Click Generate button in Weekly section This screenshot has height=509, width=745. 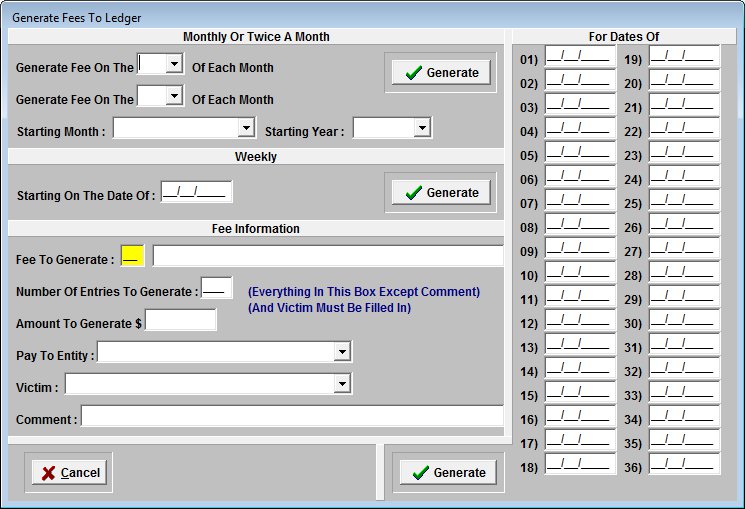point(441,193)
